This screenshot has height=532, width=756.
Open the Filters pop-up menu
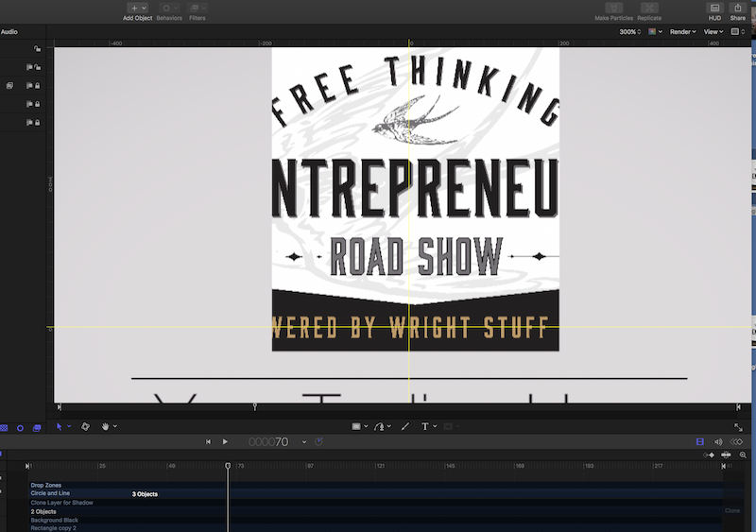(x=198, y=9)
